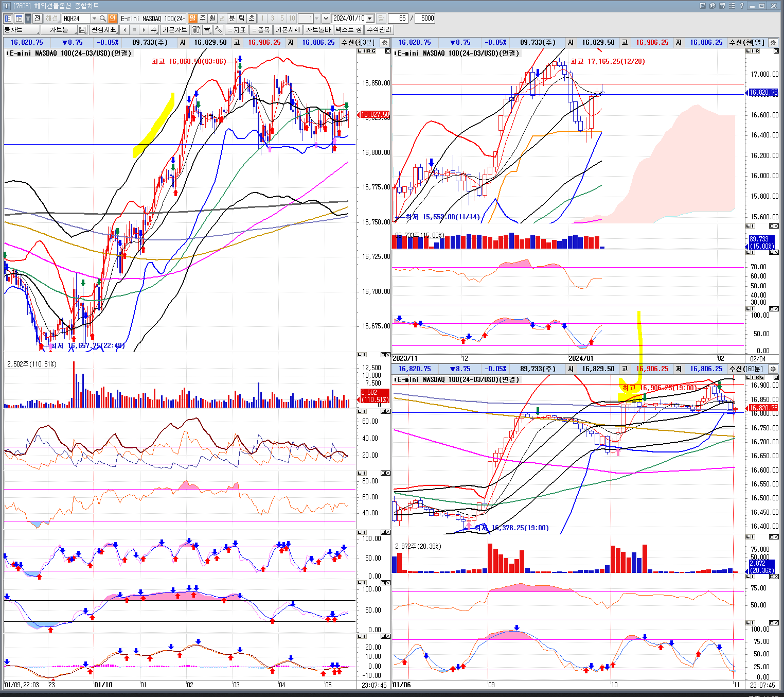Click the 1 interval preset button

point(262,19)
